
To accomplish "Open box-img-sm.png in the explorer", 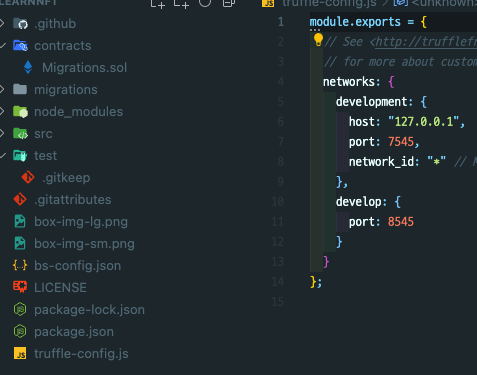I will [84, 244].
